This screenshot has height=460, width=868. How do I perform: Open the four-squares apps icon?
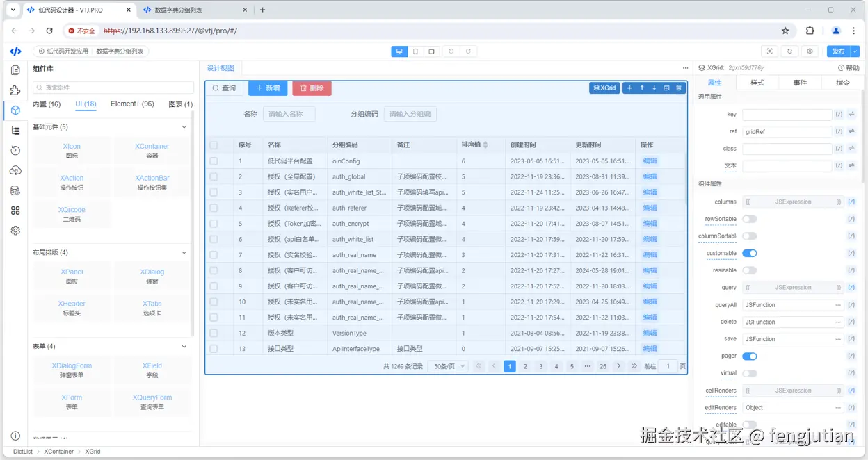tap(15, 211)
